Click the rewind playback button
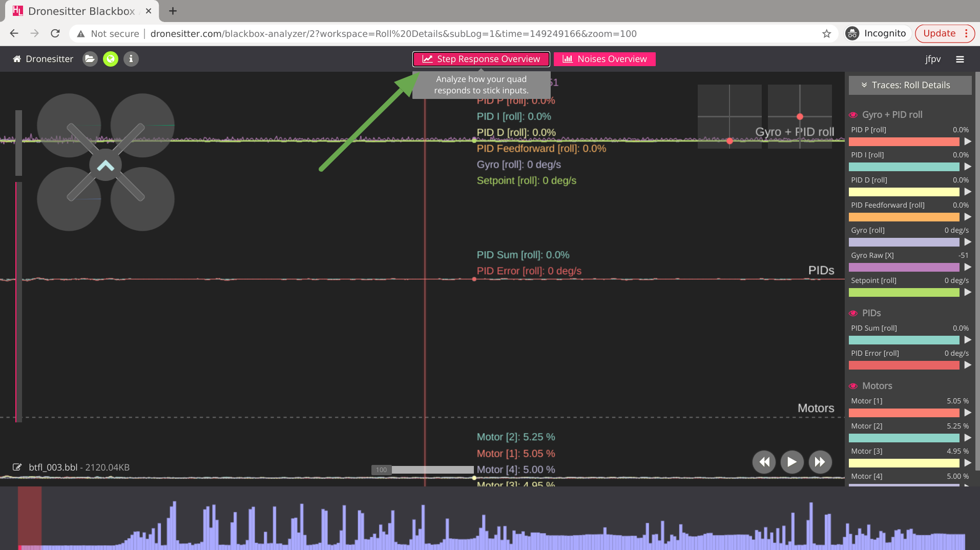This screenshot has width=980, height=550. point(764,462)
